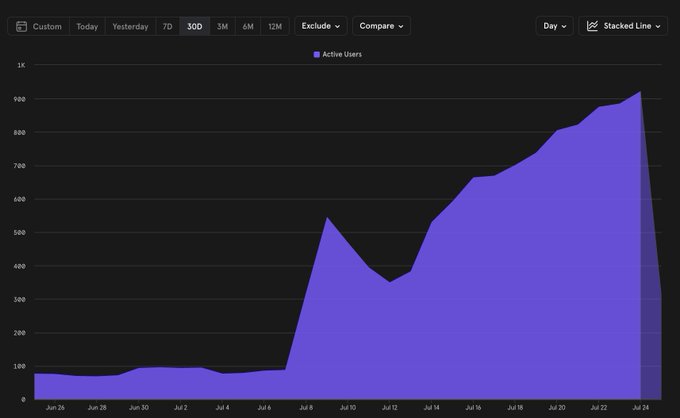
Task: Click the Jul 9 spike peak in chart
Action: [327, 217]
